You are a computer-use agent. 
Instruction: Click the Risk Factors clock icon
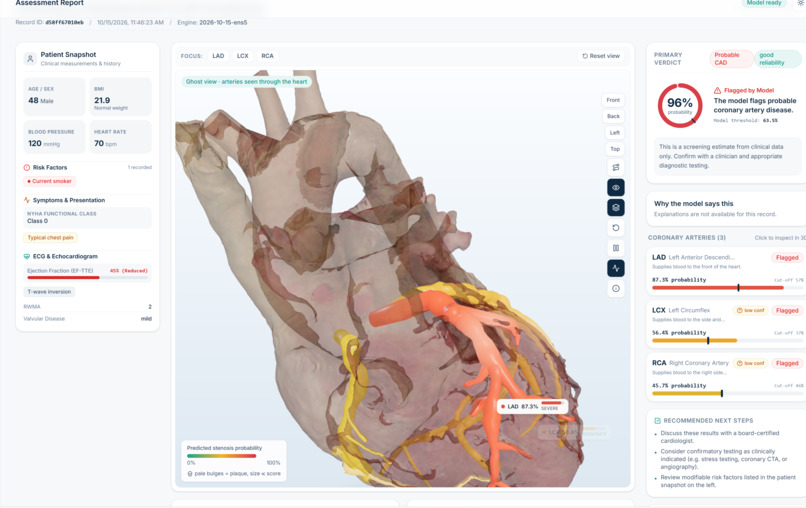pyautogui.click(x=27, y=168)
